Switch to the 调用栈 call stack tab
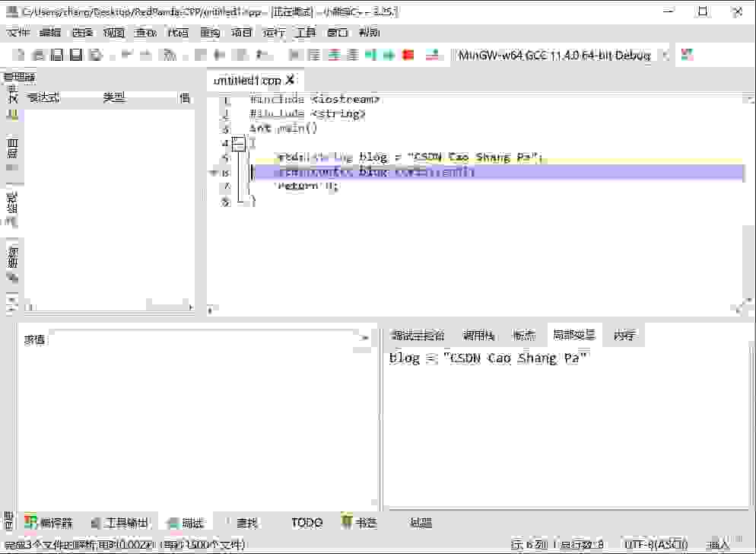 pyautogui.click(x=478, y=335)
